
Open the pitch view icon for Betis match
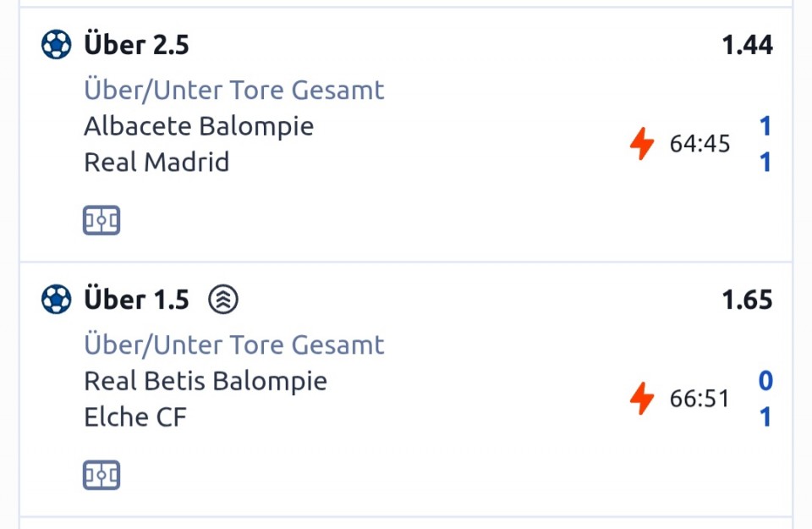(101, 475)
